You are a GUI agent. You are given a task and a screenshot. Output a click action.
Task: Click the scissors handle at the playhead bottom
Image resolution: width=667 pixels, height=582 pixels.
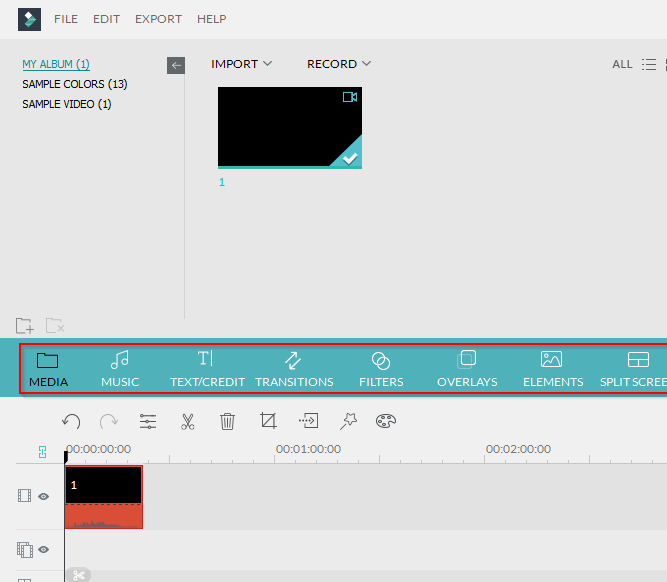78,576
